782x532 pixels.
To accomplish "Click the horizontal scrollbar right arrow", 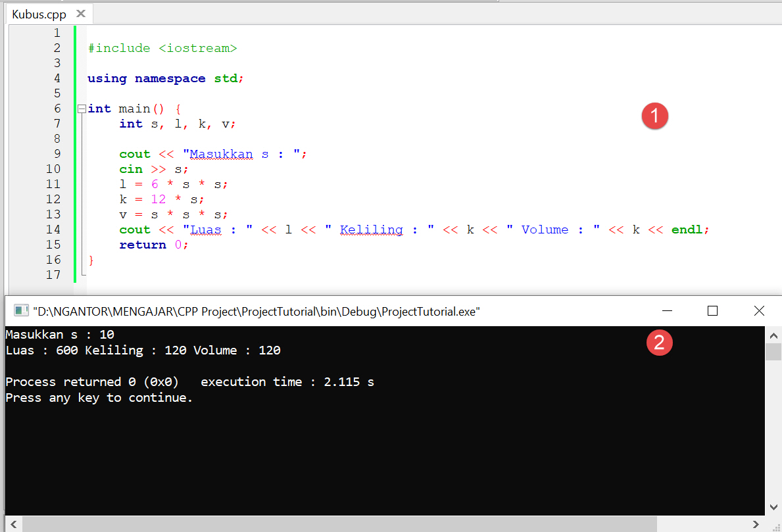I will (756, 524).
